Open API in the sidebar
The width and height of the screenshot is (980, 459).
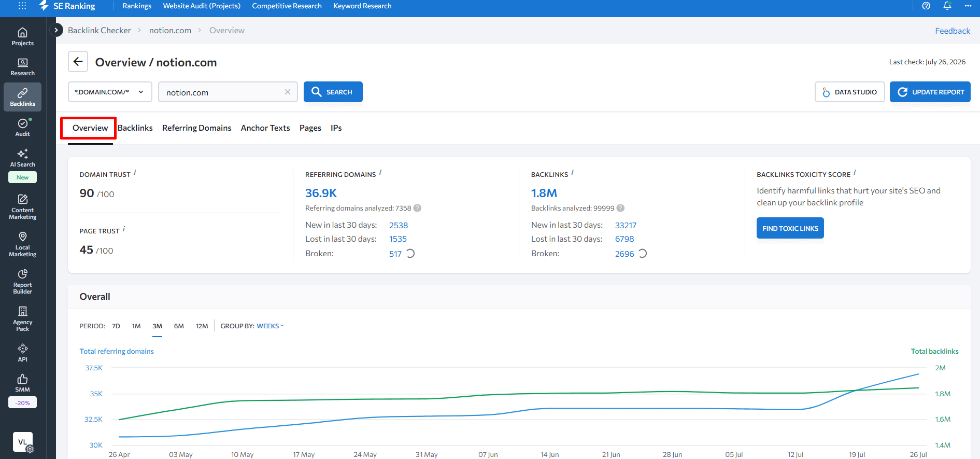coord(23,353)
